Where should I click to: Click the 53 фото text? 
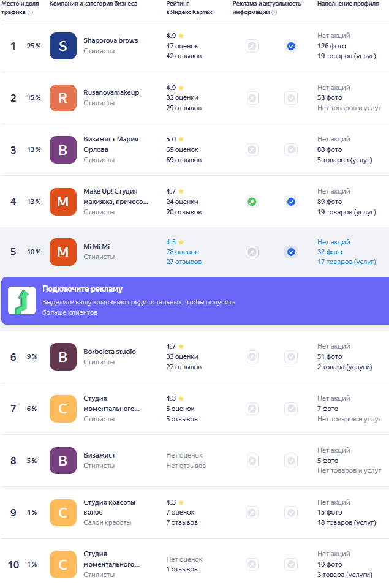point(330,98)
